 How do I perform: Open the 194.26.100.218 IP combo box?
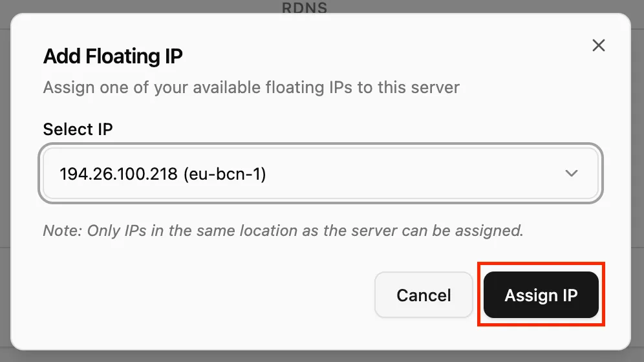[321, 173]
